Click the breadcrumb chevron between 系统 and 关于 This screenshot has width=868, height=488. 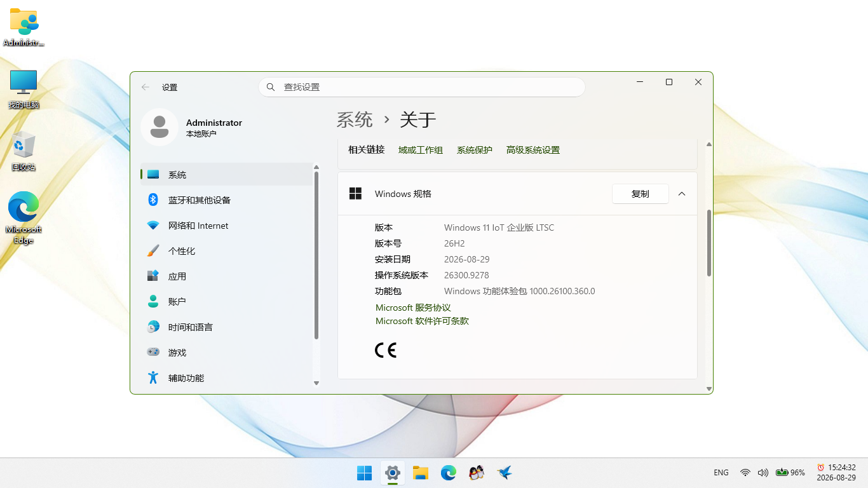[386, 119]
